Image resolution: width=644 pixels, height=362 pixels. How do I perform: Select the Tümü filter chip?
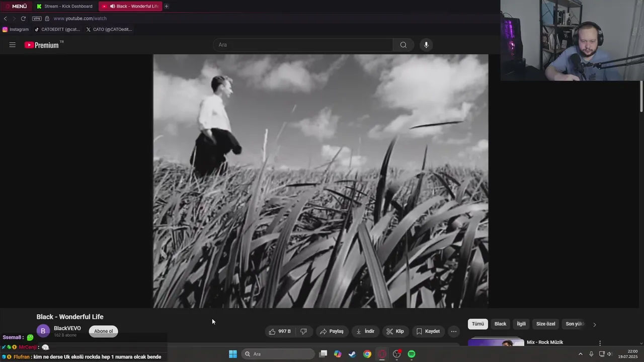coord(478,324)
